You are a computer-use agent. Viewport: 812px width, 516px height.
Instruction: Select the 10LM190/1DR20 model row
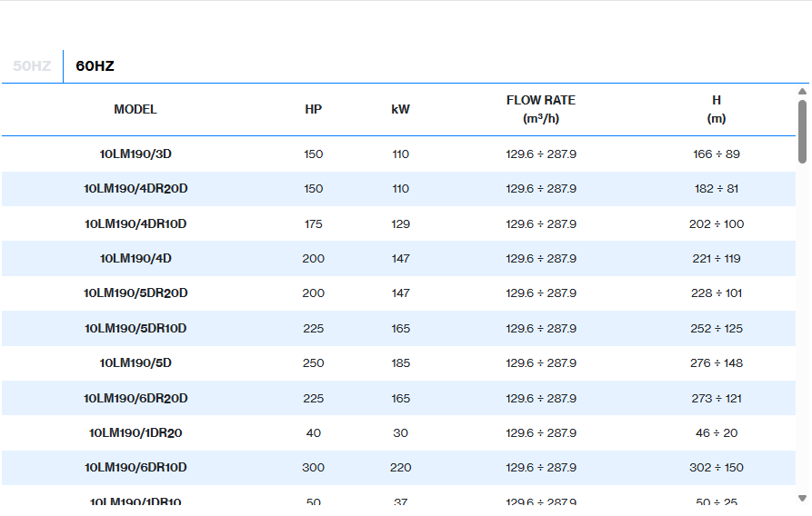coord(135,432)
